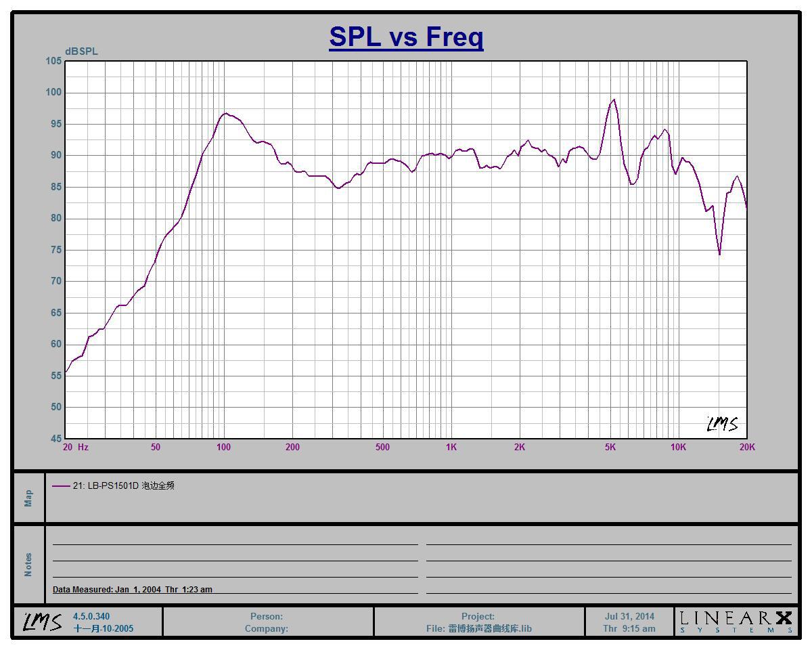Click the "80" value on the dBSPL axis
Screen dimensions: 812x650
click(x=56, y=218)
